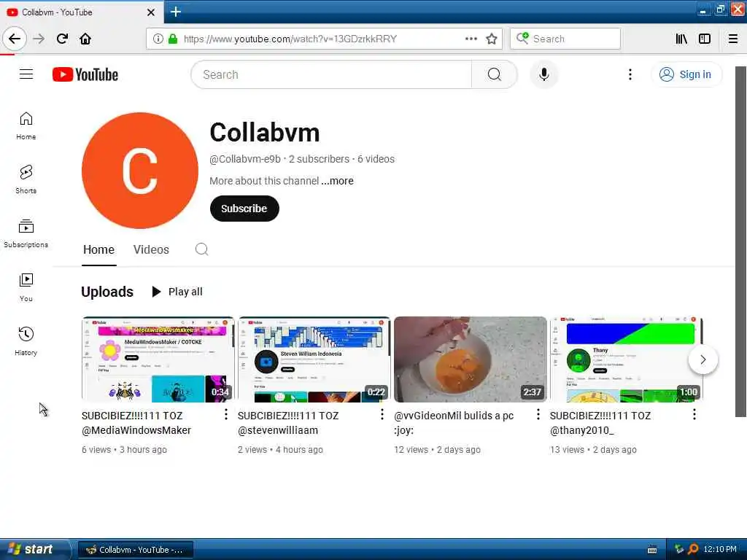The image size is (747, 560).
Task: Open options menu for @vvGideonMil video
Action: [538, 415]
